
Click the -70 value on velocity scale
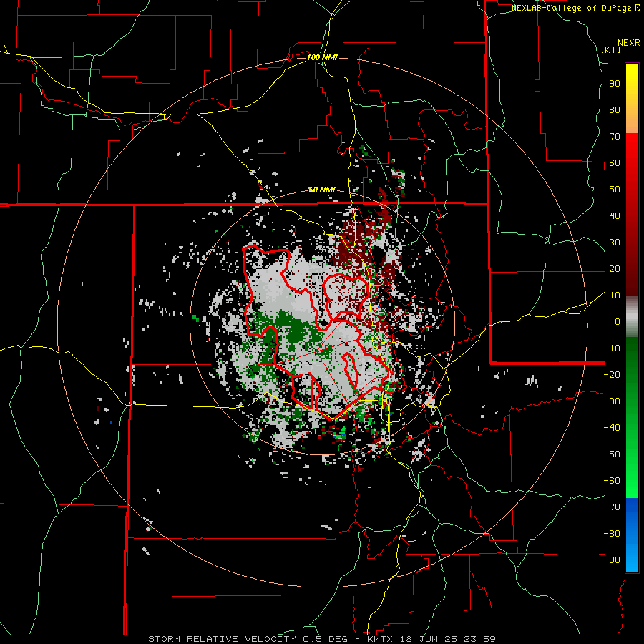[612, 507]
